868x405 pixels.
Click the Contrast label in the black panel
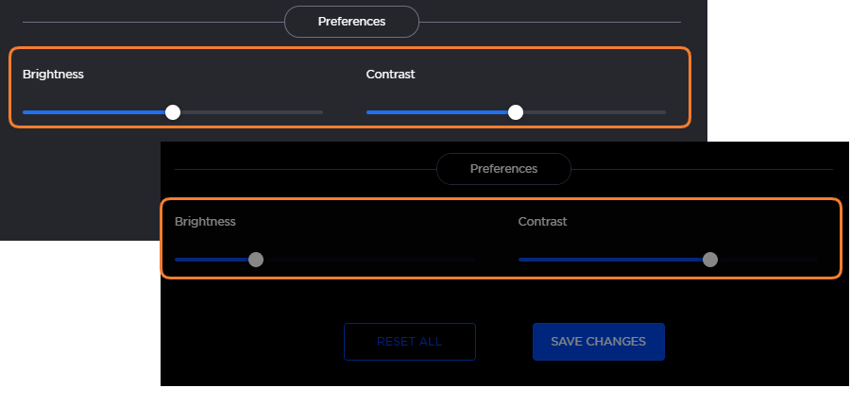(542, 222)
